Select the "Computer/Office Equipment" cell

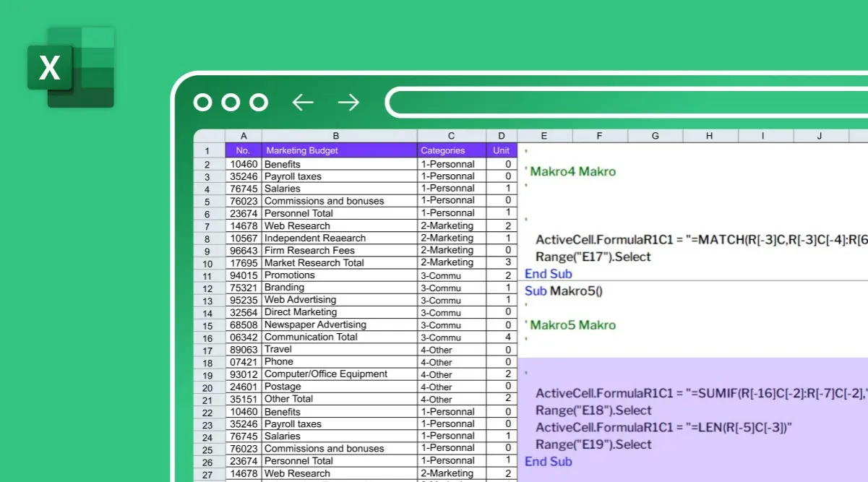(x=340, y=374)
